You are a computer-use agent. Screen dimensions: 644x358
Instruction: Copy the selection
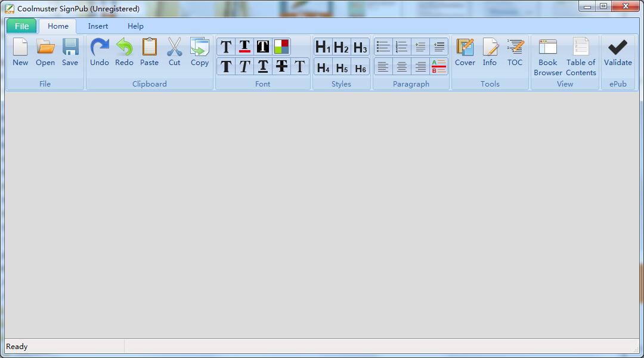200,52
